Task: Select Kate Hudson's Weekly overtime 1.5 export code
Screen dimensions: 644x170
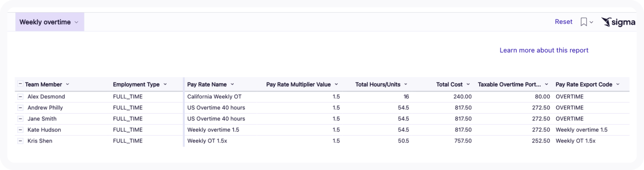Action: pyautogui.click(x=582, y=130)
